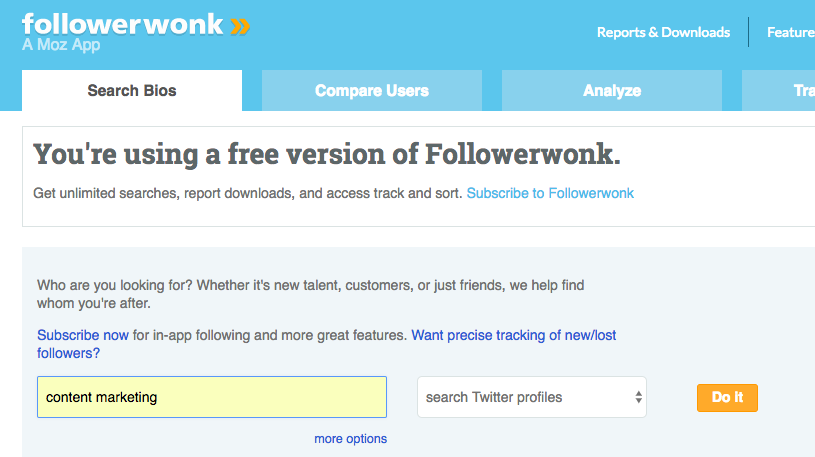Screen dimensions: 815x457
Task: Click the 'A Moz App' subtitle
Action: click(x=61, y=45)
